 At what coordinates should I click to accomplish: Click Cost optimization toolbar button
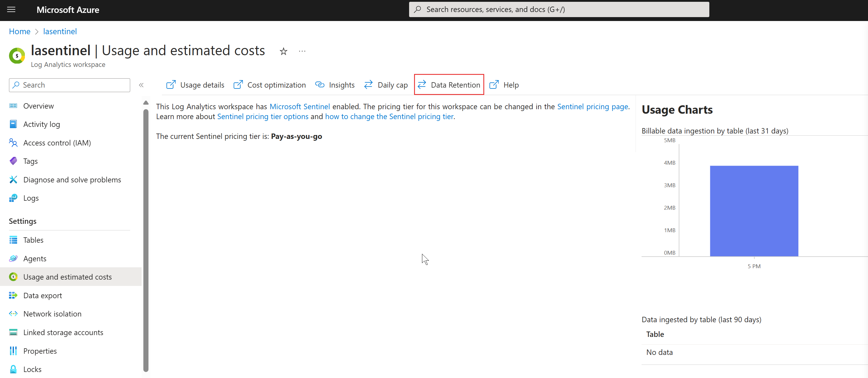pos(270,85)
